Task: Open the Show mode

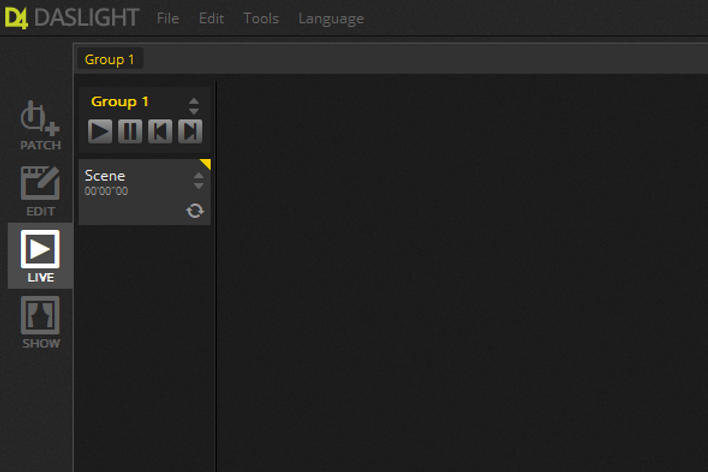Action: coord(40,322)
